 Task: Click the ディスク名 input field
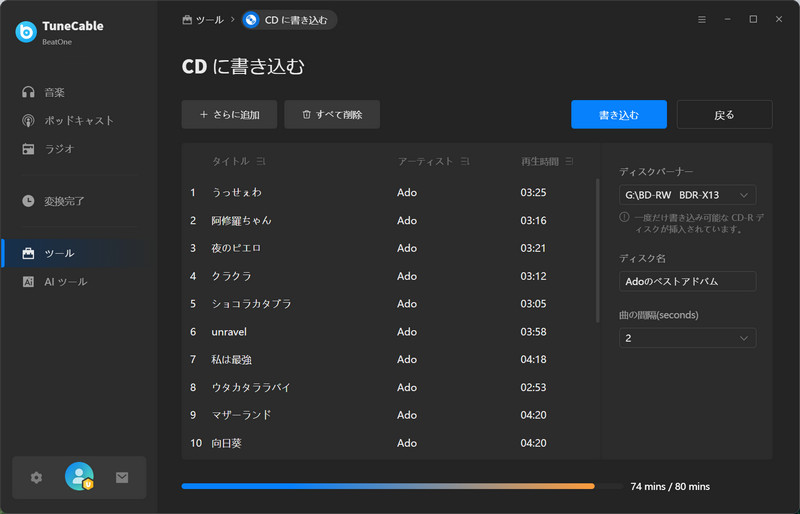(687, 281)
